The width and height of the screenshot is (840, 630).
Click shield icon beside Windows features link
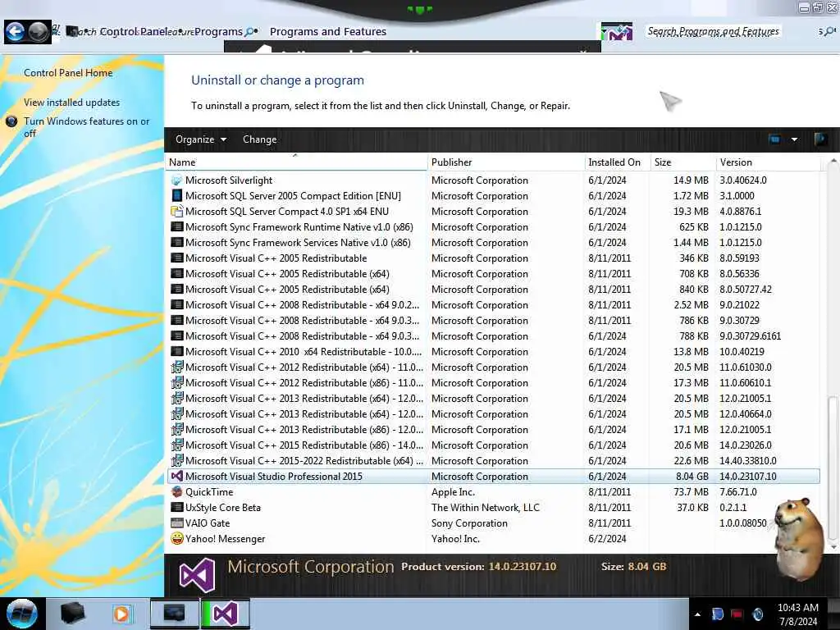(11, 121)
